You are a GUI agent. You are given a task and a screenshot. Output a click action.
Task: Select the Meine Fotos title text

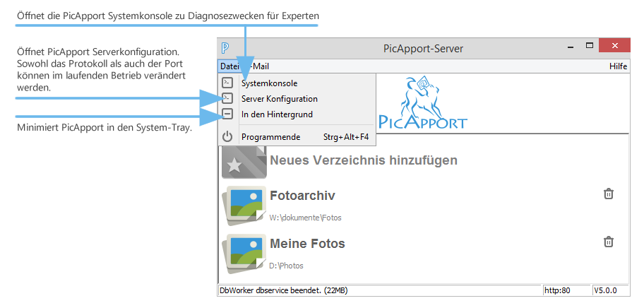307,244
